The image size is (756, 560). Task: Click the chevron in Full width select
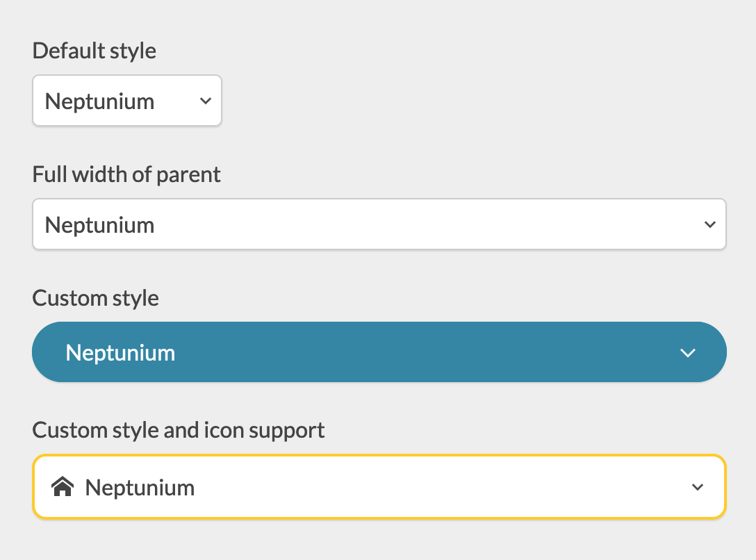pyautogui.click(x=709, y=224)
